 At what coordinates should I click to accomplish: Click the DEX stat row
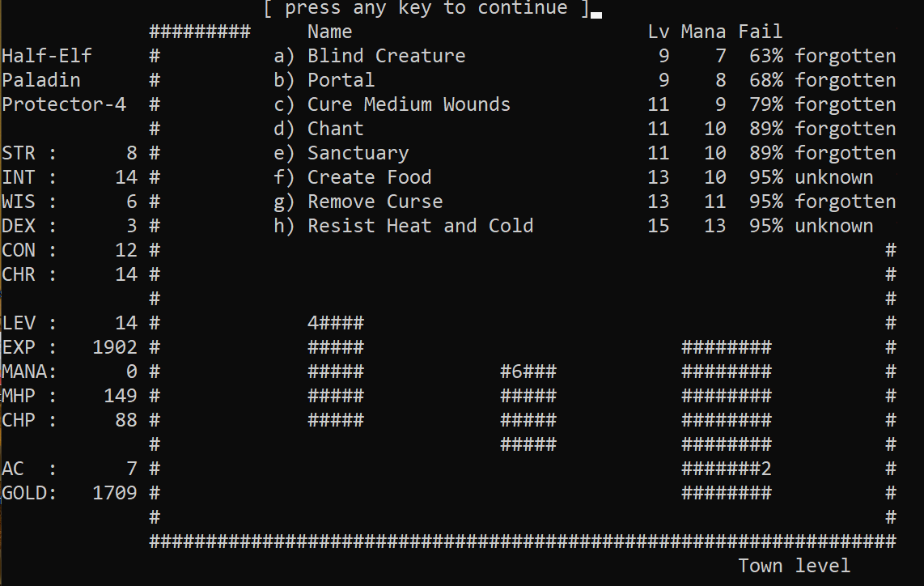70,226
